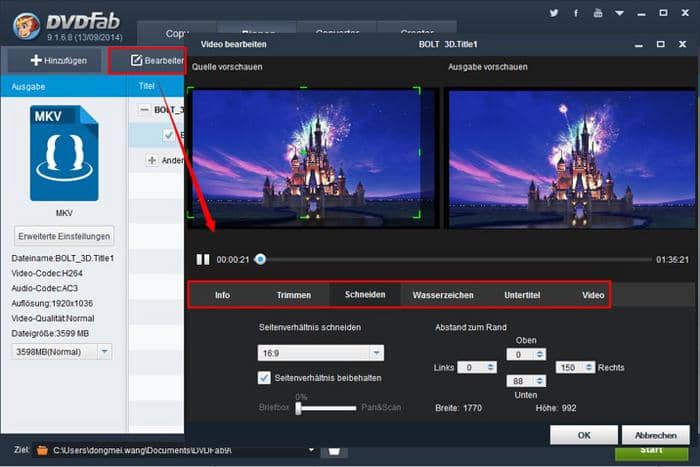
Task: Click the MKV profile icon
Action: tap(64, 153)
